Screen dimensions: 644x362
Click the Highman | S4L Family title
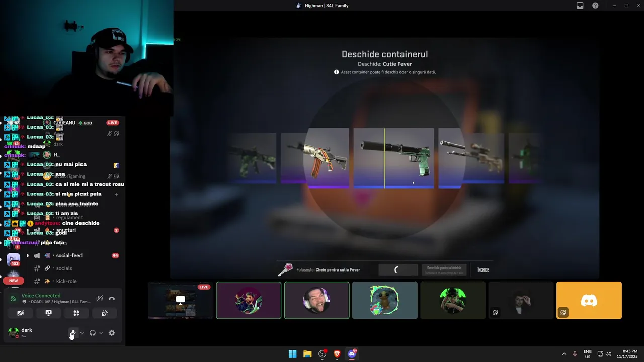tap(327, 6)
